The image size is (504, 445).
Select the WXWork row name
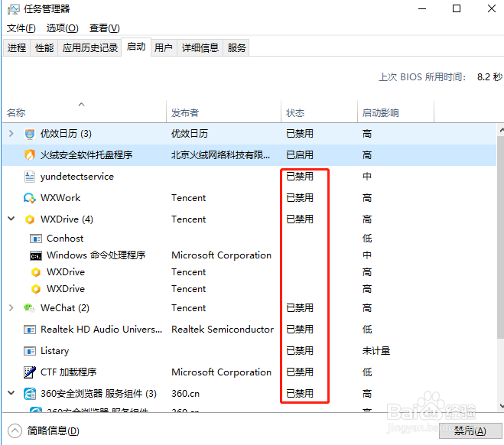point(60,198)
